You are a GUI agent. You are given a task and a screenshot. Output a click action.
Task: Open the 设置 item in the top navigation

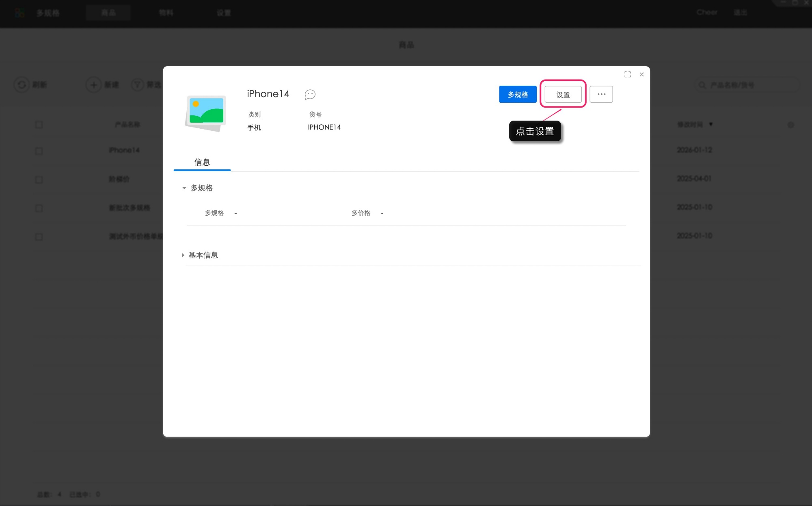[x=224, y=13]
